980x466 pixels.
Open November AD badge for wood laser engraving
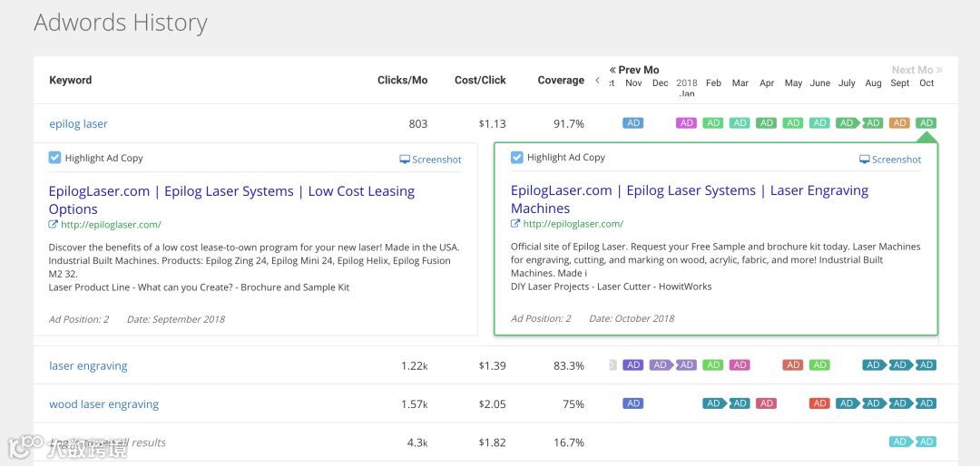[x=633, y=403]
